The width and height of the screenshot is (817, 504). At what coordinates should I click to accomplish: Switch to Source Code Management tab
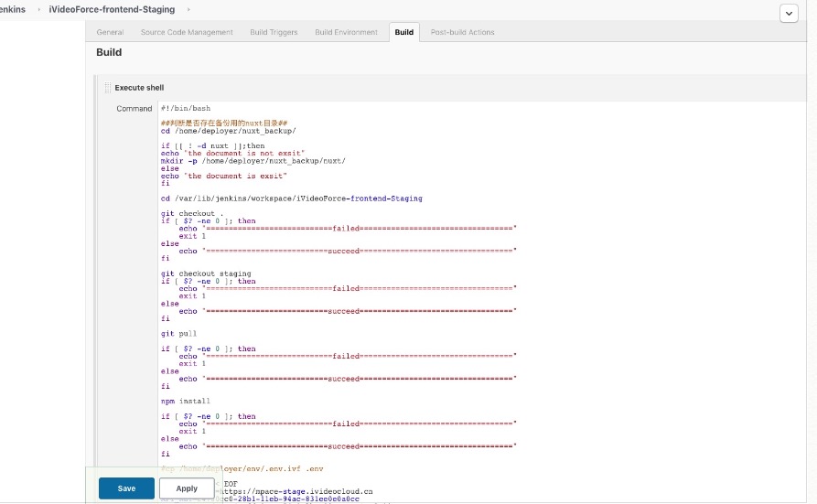[187, 32]
